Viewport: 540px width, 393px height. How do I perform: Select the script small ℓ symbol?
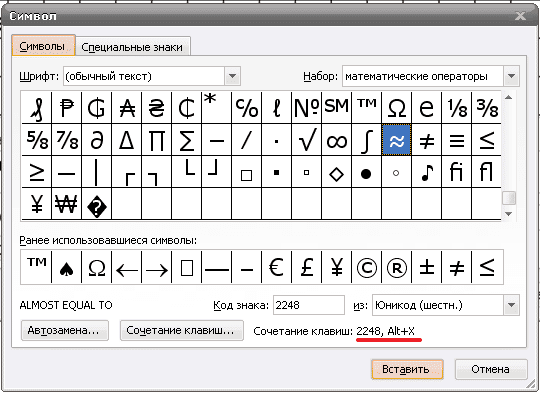(x=277, y=108)
